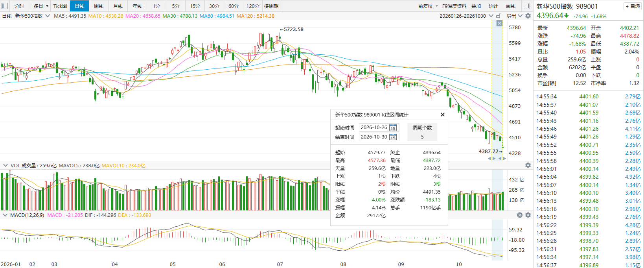Screen dimensions: 644x268
Task: Open the 导出 export dropdown
Action: tap(520, 16)
